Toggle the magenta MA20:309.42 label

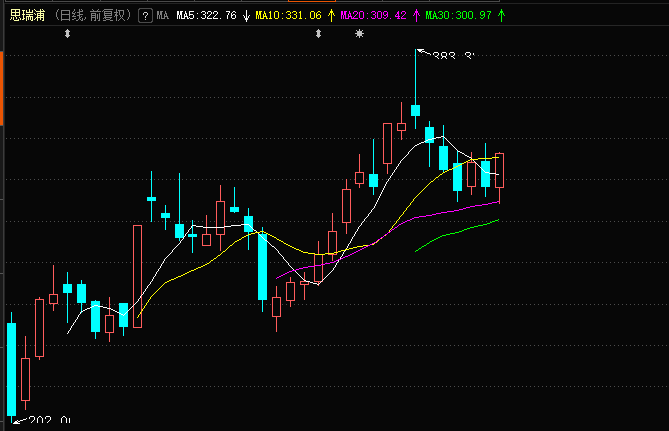pos(373,16)
